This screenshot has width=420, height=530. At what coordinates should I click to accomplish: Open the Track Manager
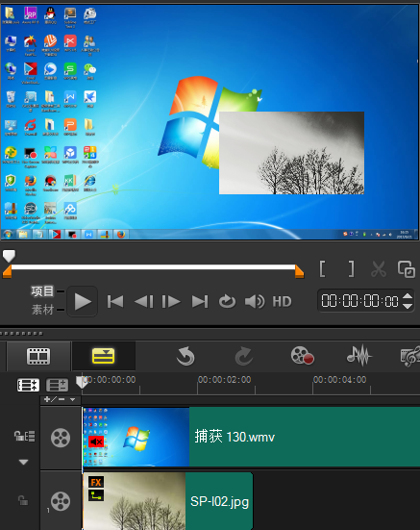point(57,385)
